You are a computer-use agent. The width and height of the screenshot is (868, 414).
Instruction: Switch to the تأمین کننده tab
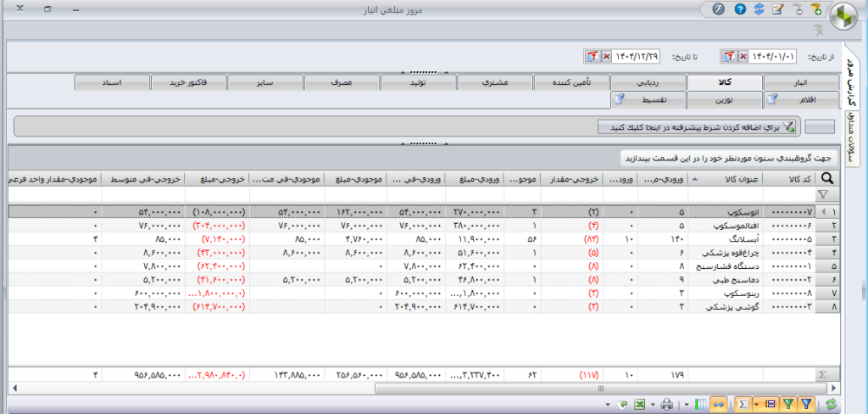pyautogui.click(x=572, y=82)
